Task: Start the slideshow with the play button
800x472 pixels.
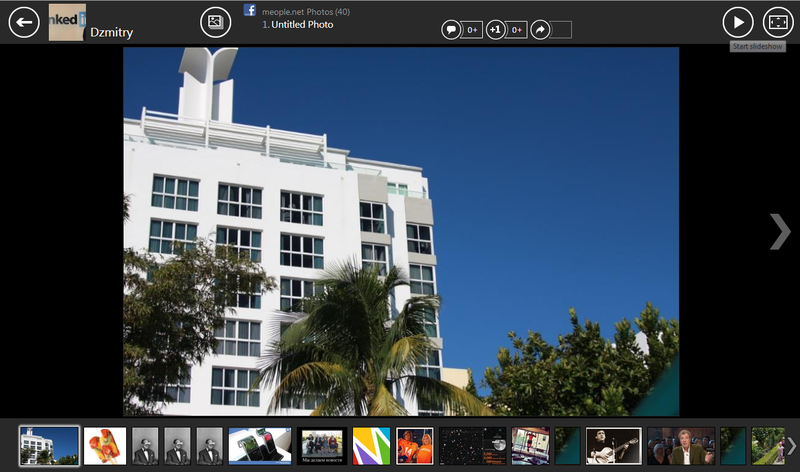Action: click(738, 22)
